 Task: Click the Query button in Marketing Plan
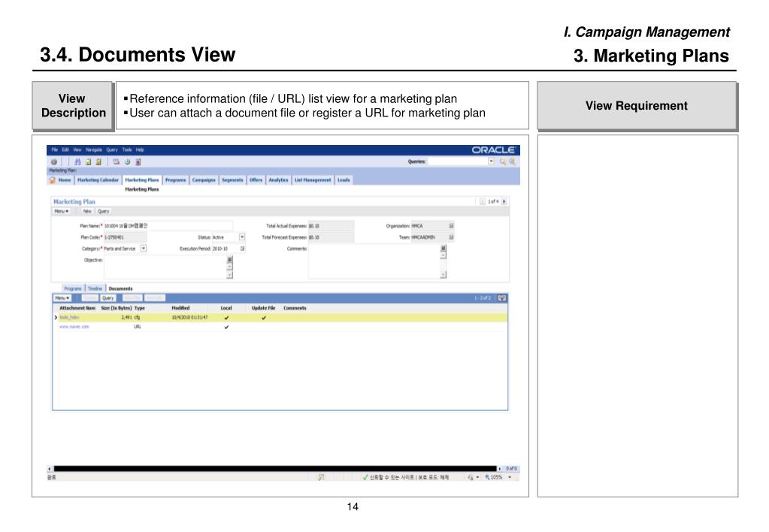click(104, 211)
